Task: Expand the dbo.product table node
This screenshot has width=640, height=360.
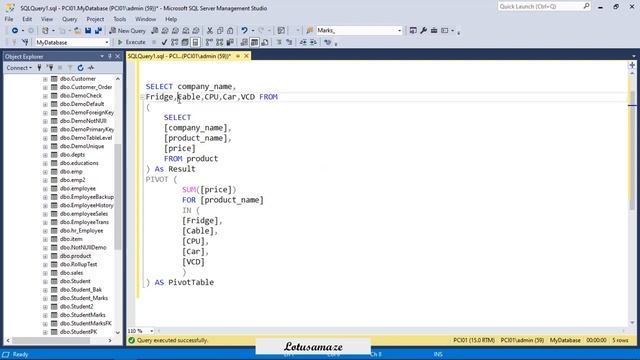Action: (x=45, y=256)
